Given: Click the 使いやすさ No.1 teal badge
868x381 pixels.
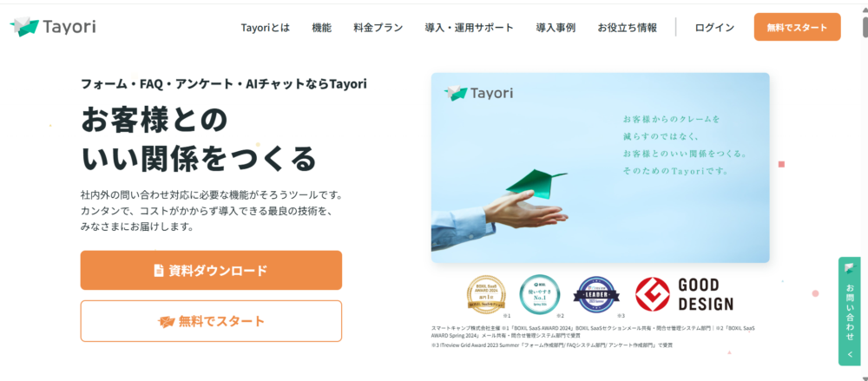Looking at the screenshot, I should click(540, 295).
